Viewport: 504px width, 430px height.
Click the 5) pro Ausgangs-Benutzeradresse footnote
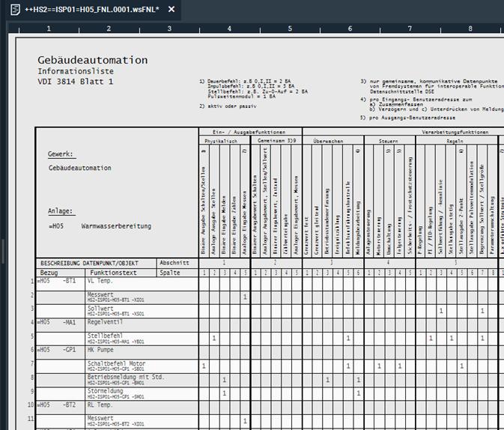407,118
